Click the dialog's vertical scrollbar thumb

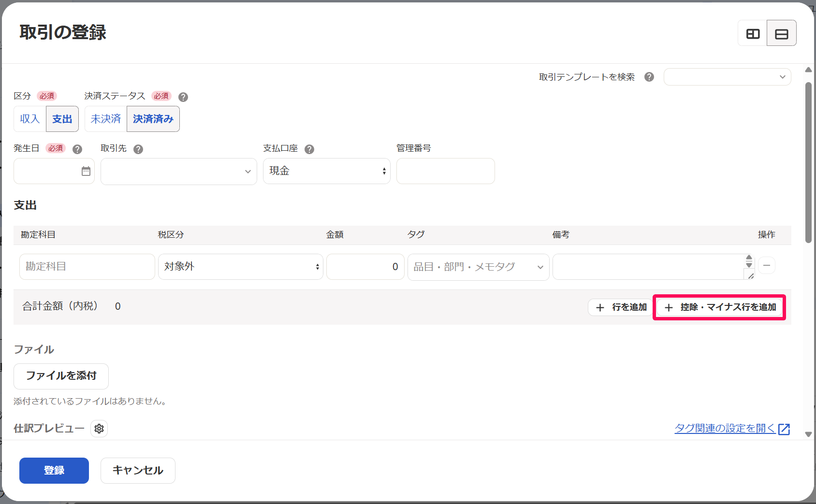coord(808,163)
